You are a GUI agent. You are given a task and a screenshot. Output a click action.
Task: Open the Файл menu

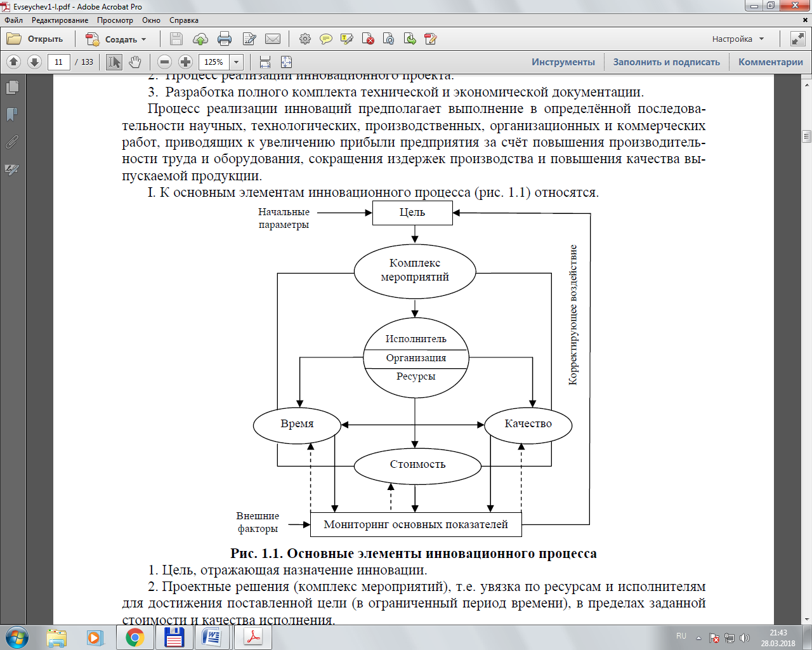coord(13,20)
